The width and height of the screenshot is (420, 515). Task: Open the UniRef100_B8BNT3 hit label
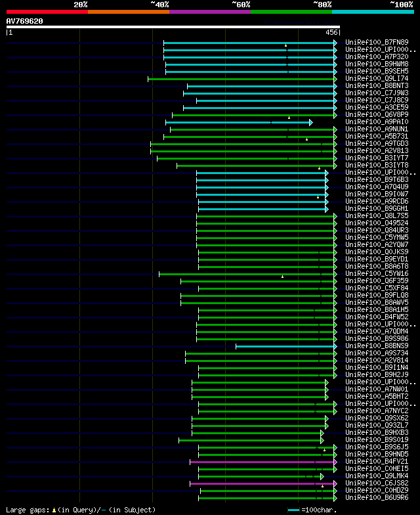(377, 85)
